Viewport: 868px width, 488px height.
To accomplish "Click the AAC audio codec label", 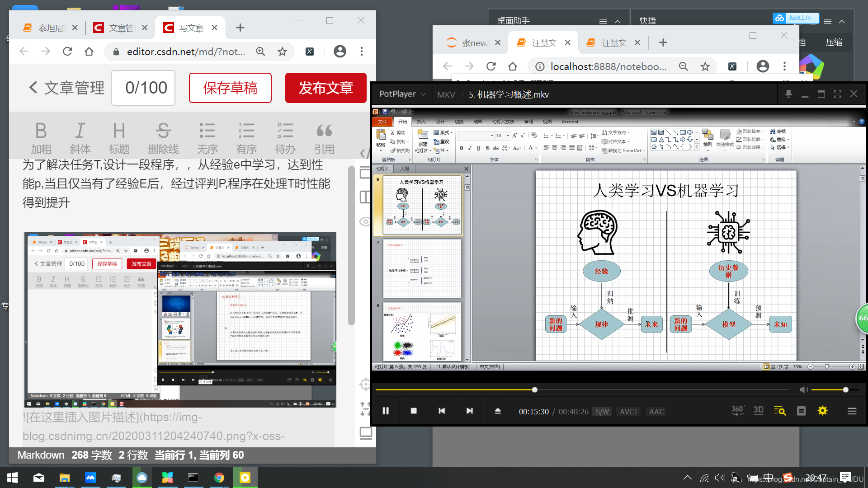I will [656, 412].
